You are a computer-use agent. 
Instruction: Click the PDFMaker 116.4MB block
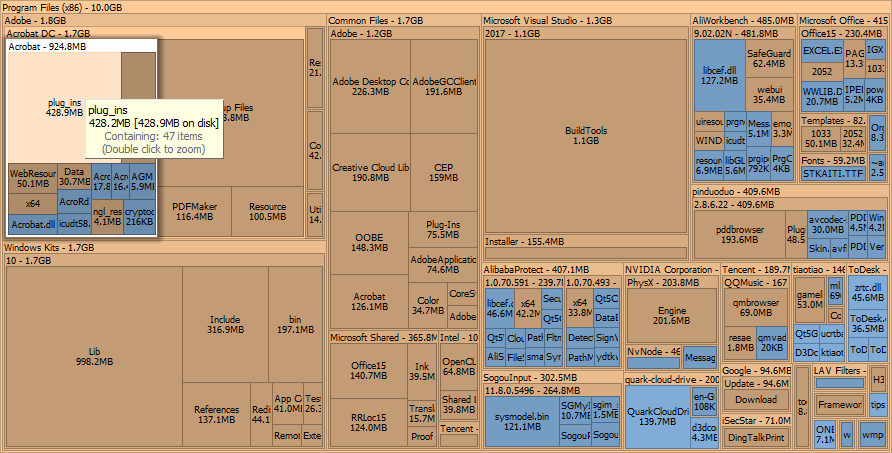tap(194, 211)
